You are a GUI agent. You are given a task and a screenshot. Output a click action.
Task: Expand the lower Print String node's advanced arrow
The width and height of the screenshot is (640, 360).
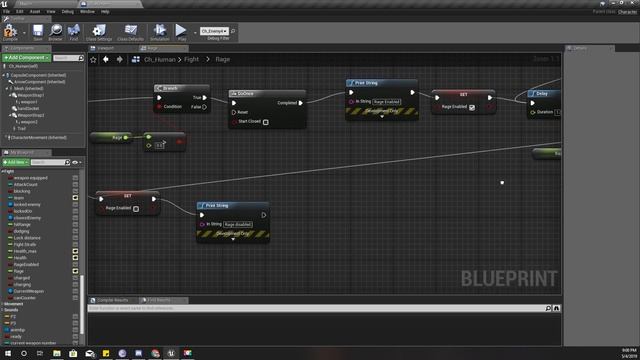click(x=233, y=239)
